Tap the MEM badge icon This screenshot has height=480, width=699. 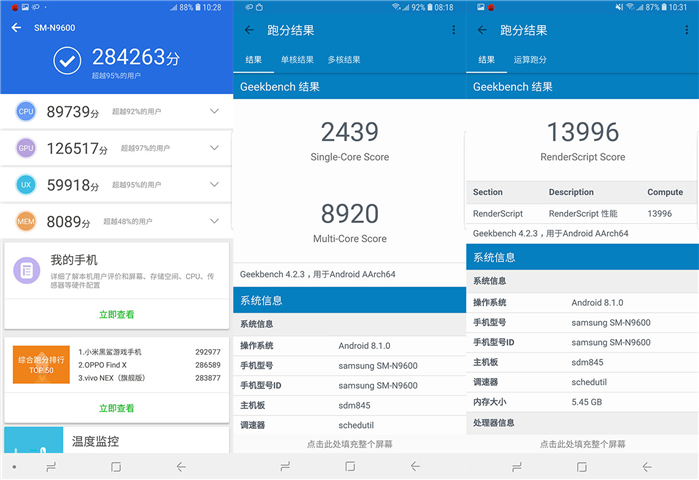(x=26, y=221)
